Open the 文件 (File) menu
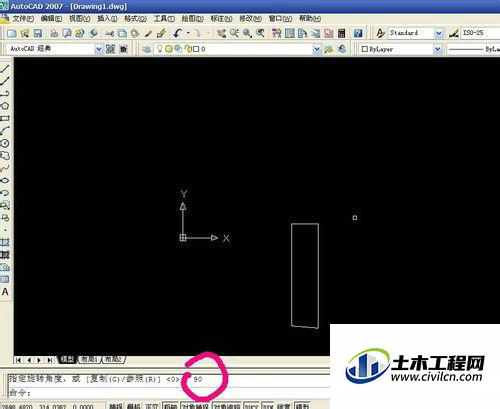500x409 pixels. pos(23,19)
